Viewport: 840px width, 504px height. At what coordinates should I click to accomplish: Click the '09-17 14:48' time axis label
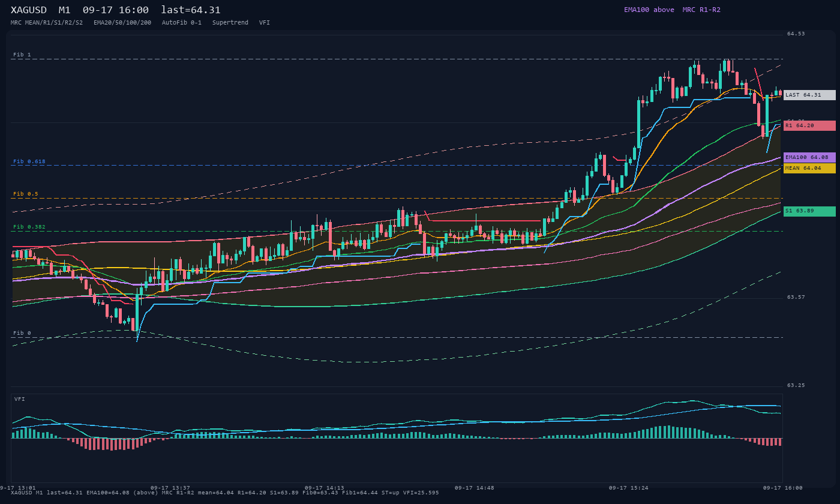pos(475,488)
